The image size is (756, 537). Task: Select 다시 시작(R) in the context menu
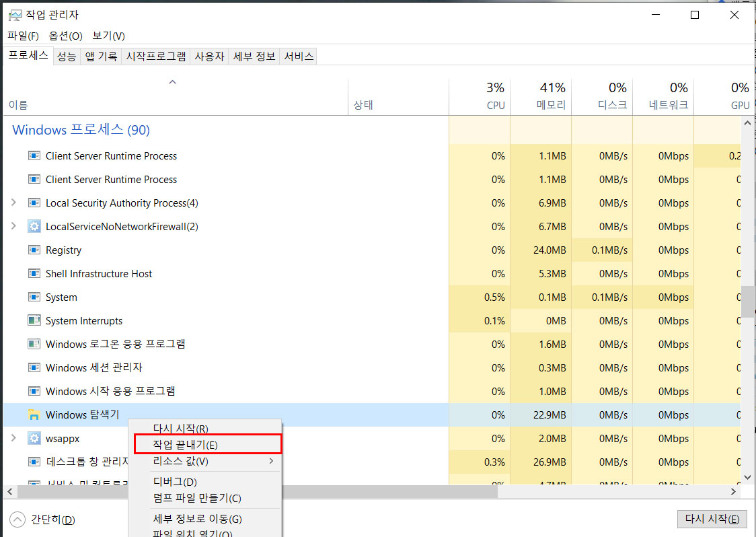pyautogui.click(x=205, y=428)
